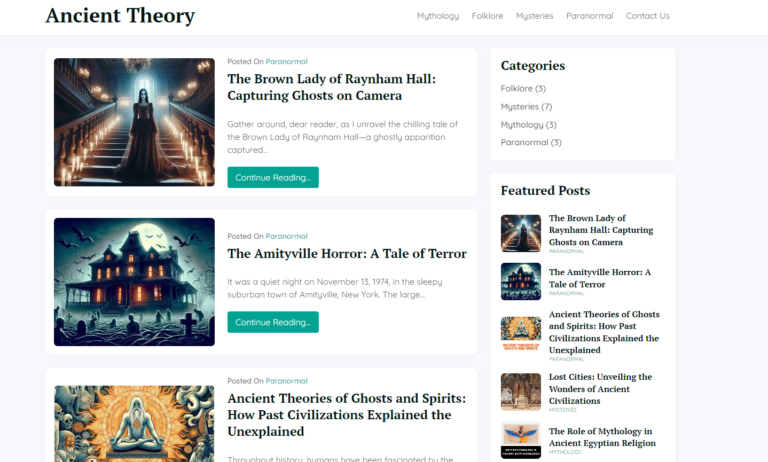Continue Reading the Amityville Horror post
Image resolution: width=768 pixels, height=462 pixels.
point(273,322)
